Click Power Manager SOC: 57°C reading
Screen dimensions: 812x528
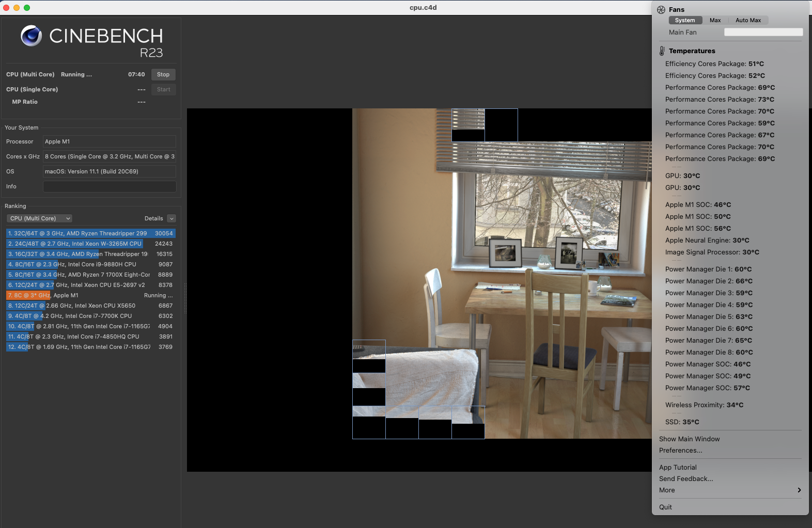pos(708,388)
